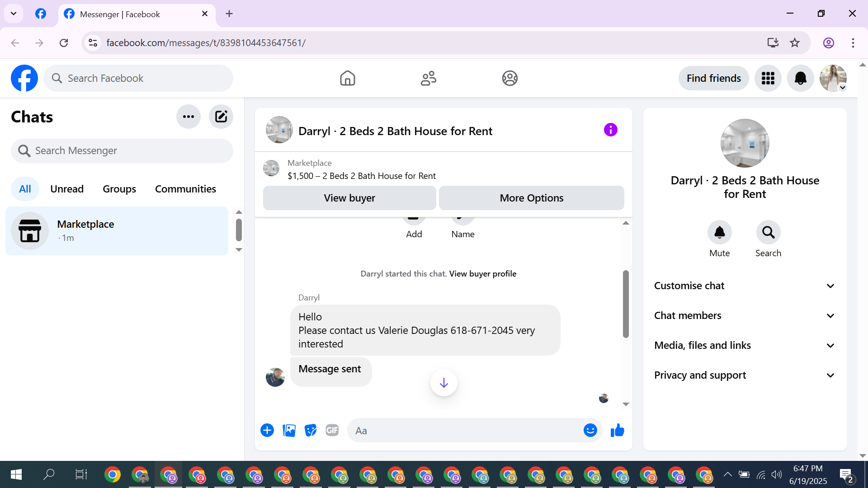Open the profile circle icon in top navigation

coord(510,78)
